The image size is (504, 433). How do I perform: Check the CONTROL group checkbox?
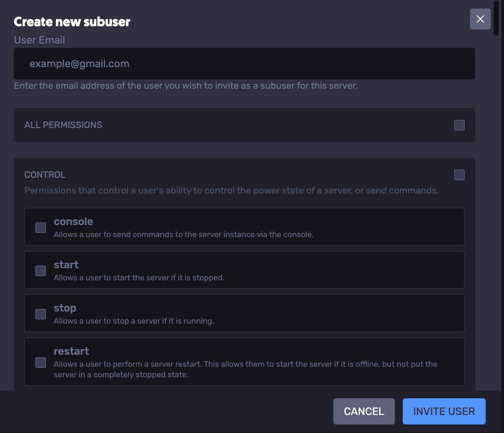pyautogui.click(x=459, y=175)
